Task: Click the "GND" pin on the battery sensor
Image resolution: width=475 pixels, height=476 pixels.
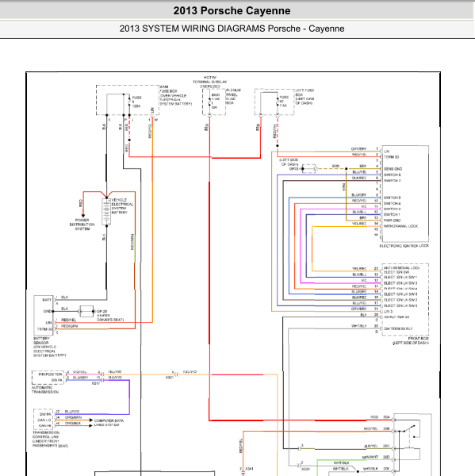Action: [x=48, y=312]
